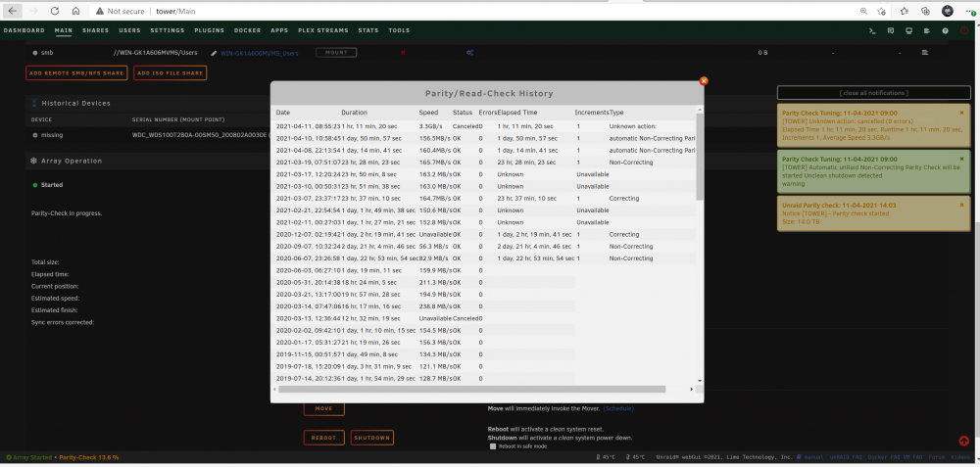
Task: Open the mover Schedule link
Action: [618, 409]
